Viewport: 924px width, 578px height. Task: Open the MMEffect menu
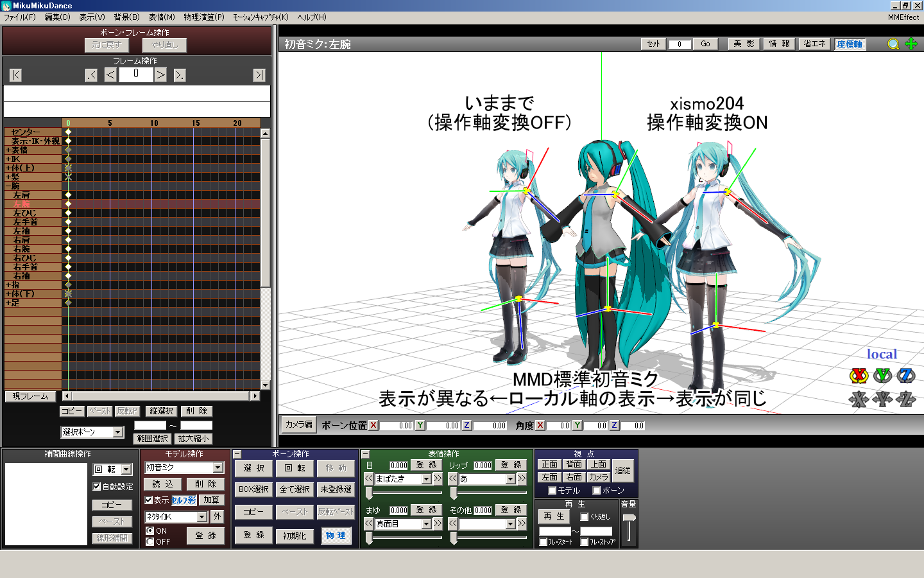click(903, 17)
